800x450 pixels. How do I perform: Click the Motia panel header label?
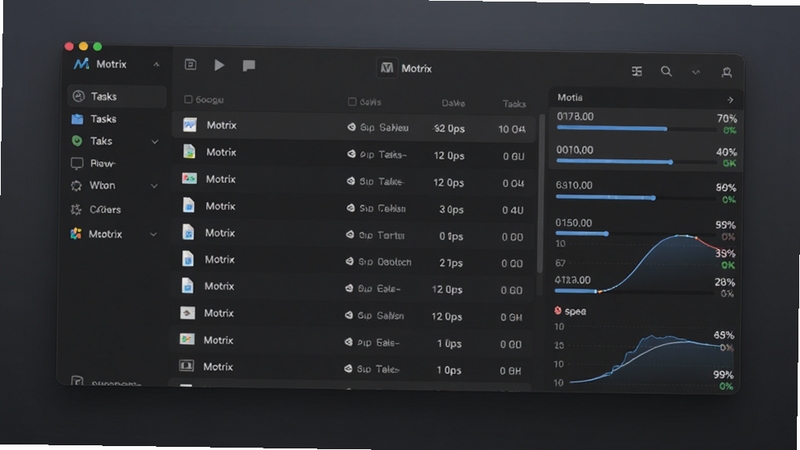(570, 97)
